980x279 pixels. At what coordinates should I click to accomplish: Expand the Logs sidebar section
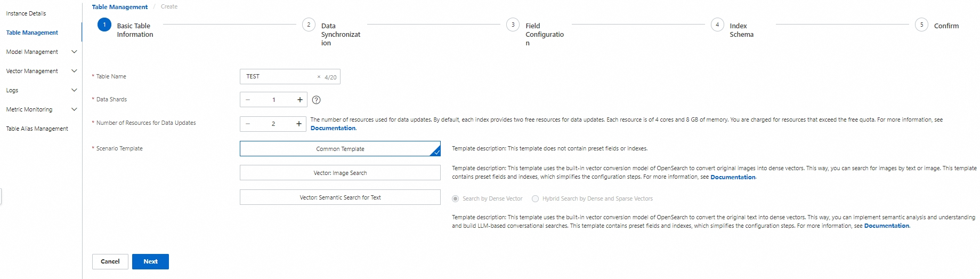(74, 90)
